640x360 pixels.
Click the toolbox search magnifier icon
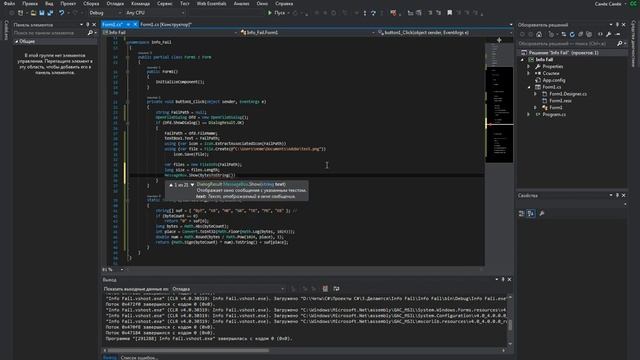(x=90, y=33)
